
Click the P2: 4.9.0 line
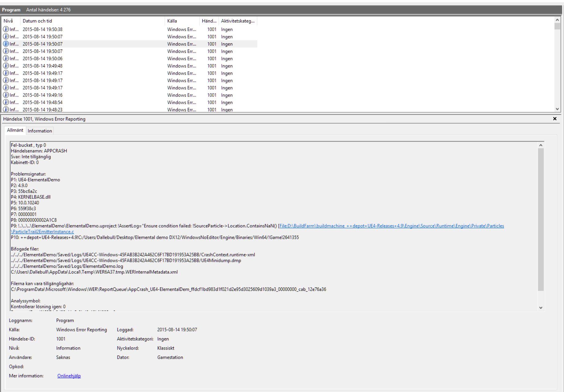pyautogui.click(x=19, y=185)
